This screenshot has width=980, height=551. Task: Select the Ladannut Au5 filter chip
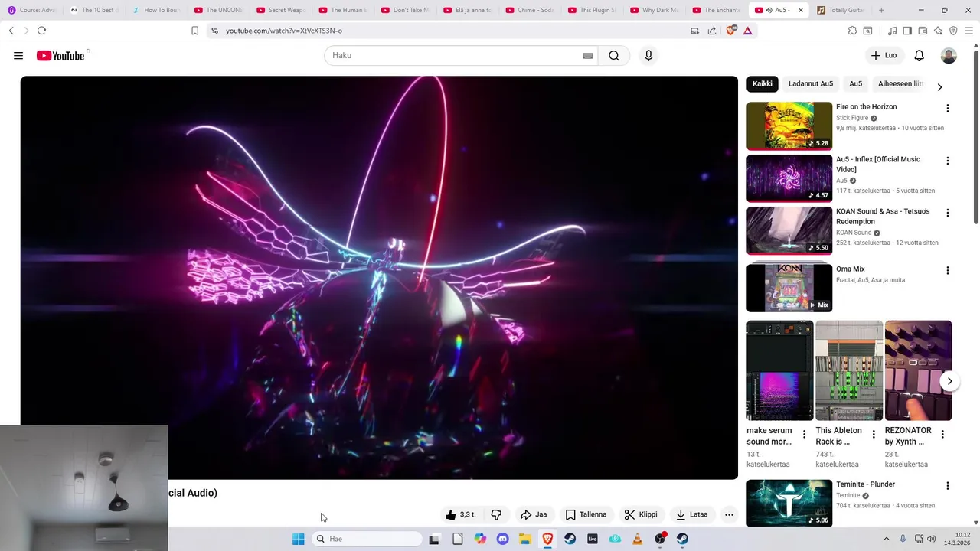(x=811, y=84)
